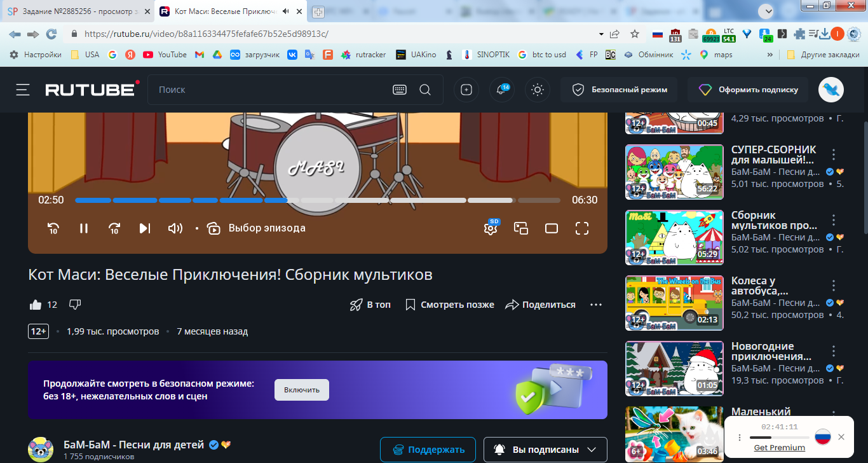Open options for СУПЕР-СБОРНИК video

[834, 155]
